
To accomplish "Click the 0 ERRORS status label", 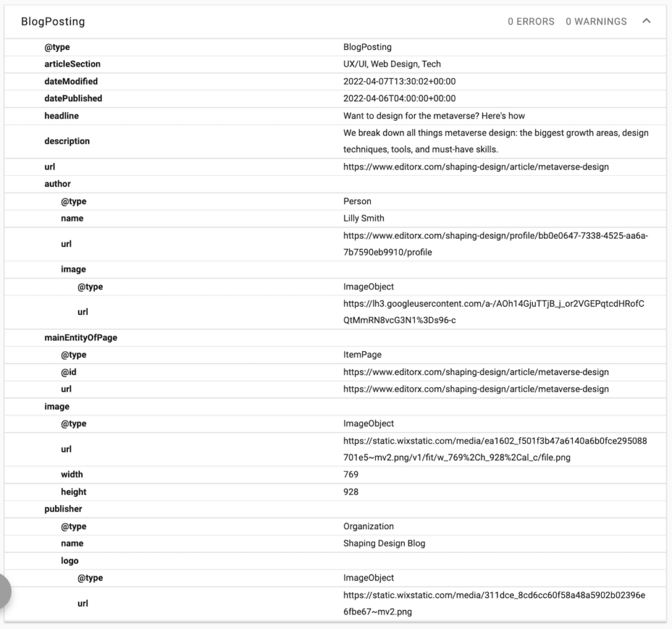I will pos(531,21).
